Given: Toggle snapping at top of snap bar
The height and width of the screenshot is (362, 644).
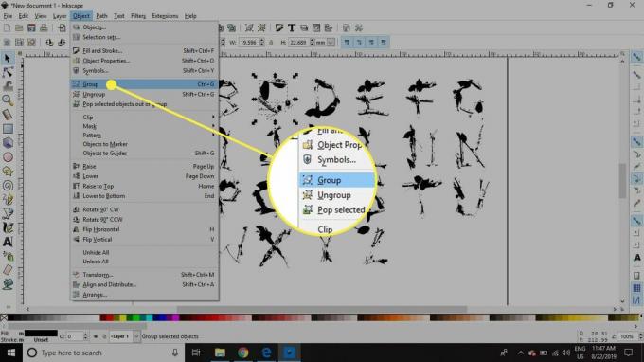Looking at the screenshot, I should [x=636, y=57].
